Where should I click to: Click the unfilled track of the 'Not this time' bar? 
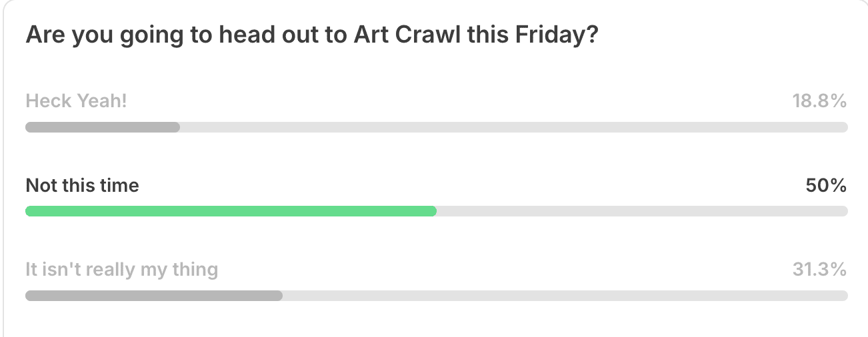click(642, 211)
